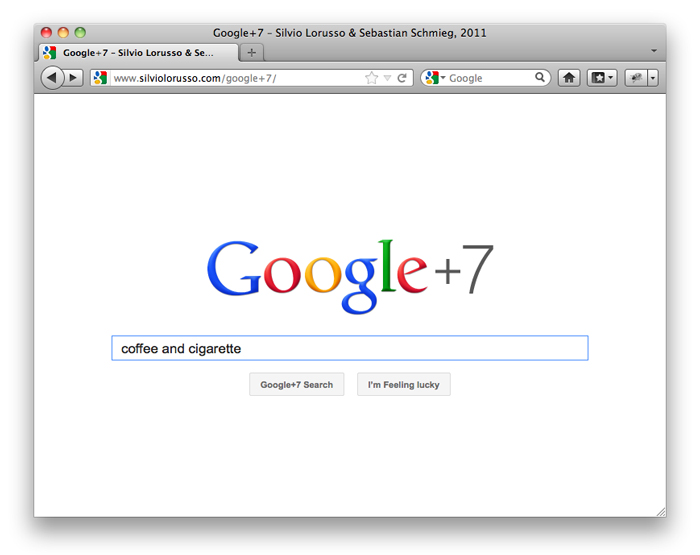Click the add-on icon beside the bookmarks button

[x=636, y=78]
